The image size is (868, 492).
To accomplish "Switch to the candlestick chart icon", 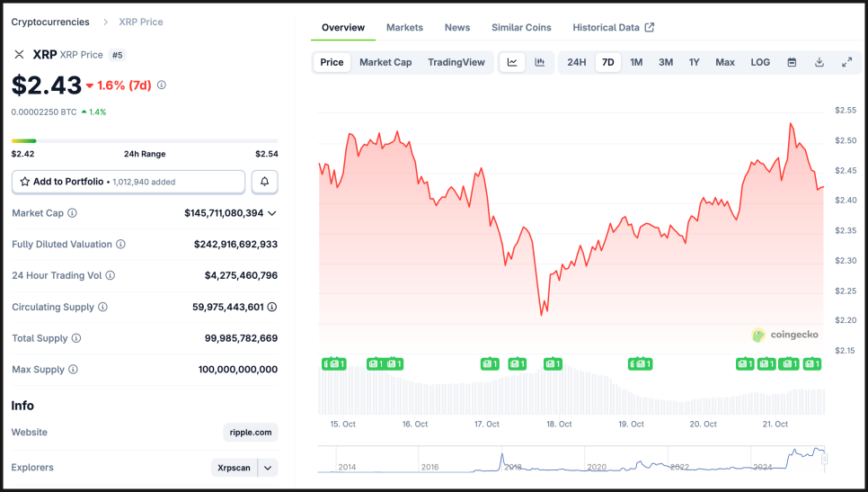I will (x=539, y=62).
